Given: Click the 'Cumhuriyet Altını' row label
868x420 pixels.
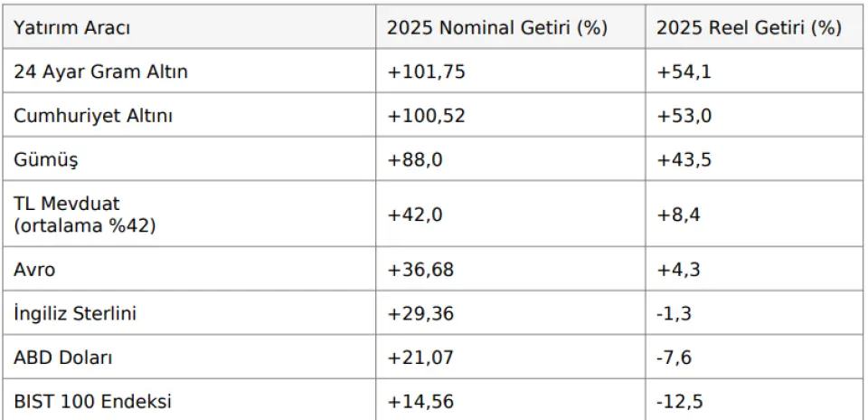Looking at the screenshot, I should click(93, 116).
